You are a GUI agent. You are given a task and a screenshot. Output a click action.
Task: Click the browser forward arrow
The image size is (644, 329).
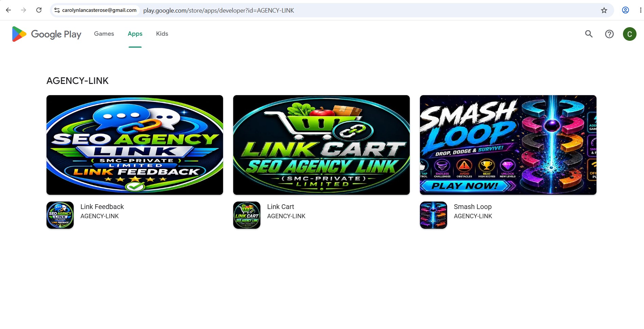click(23, 10)
